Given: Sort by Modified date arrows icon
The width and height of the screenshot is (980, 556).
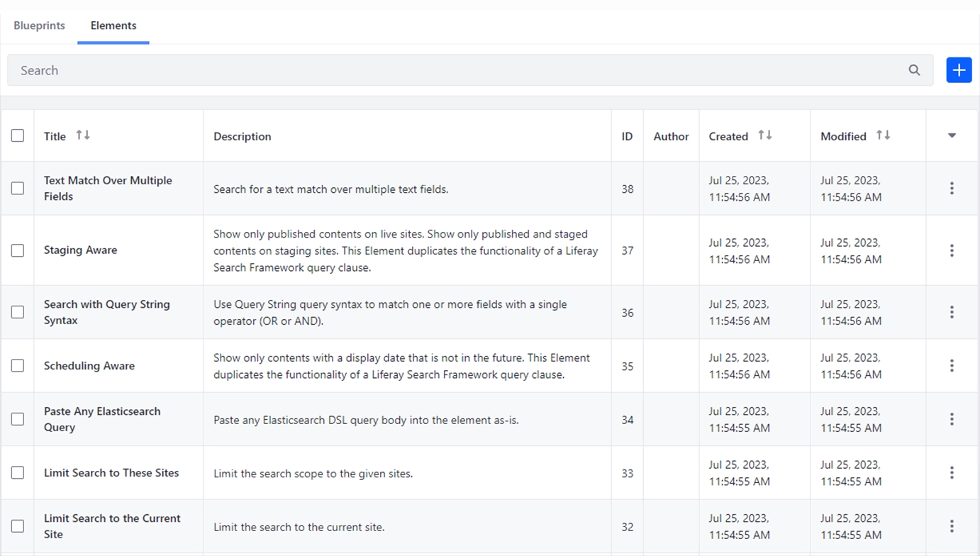Looking at the screenshot, I should pyautogui.click(x=883, y=135).
